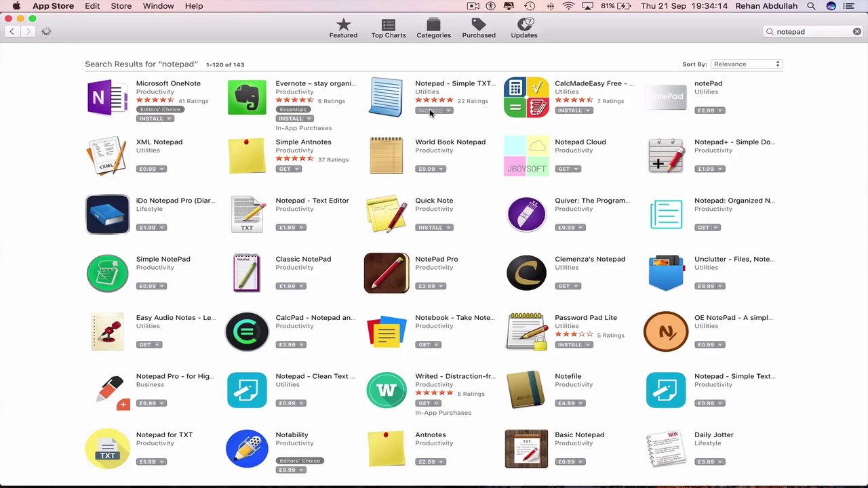Show Top Charts

[x=389, y=28]
